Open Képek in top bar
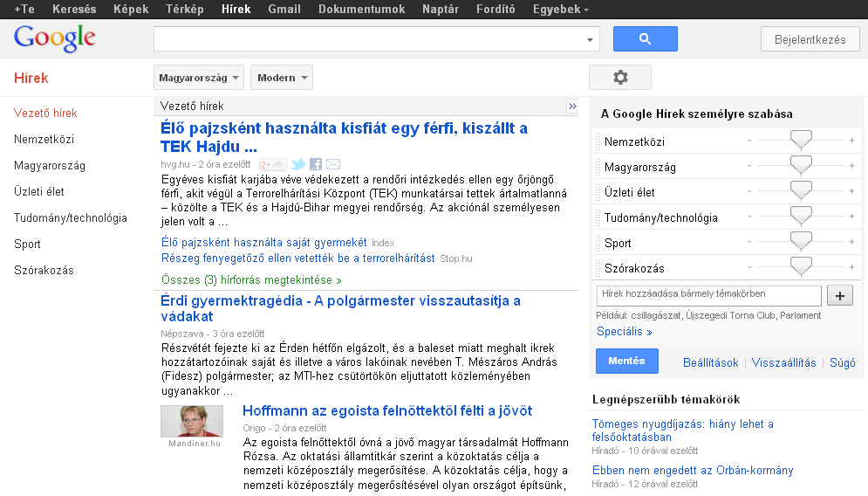This screenshot has width=868, height=496. [x=131, y=10]
